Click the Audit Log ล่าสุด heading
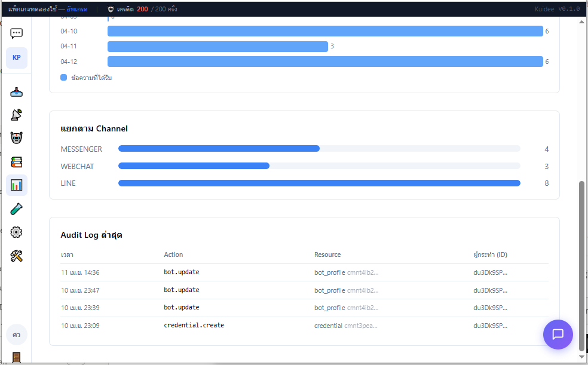The width and height of the screenshot is (588, 365). coord(91,235)
